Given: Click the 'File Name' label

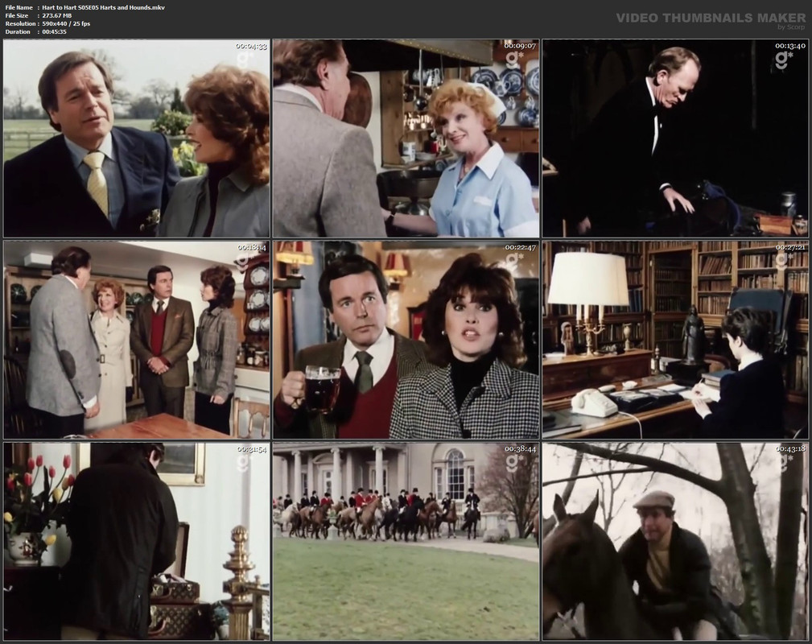Looking at the screenshot, I should (19, 7).
